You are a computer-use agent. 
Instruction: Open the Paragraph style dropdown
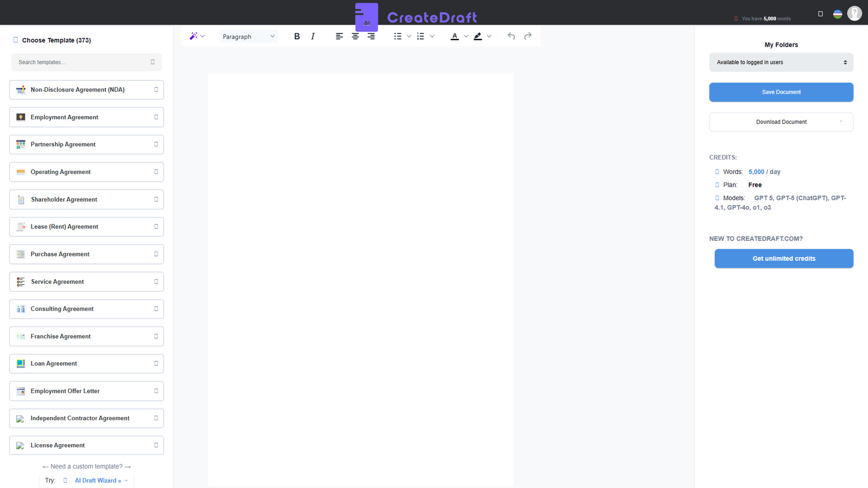(248, 36)
